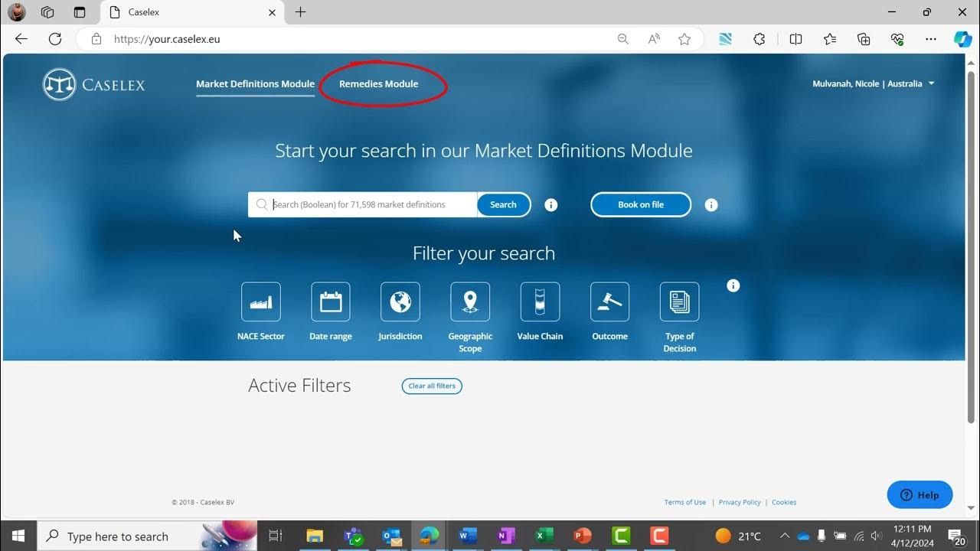Image resolution: width=980 pixels, height=551 pixels.
Task: Show info next to the Search button
Action: (551, 205)
